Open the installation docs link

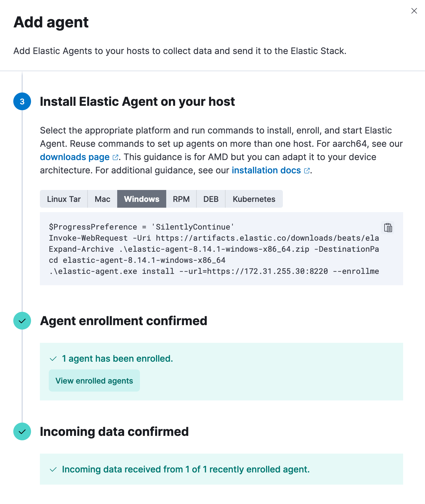[x=266, y=170]
